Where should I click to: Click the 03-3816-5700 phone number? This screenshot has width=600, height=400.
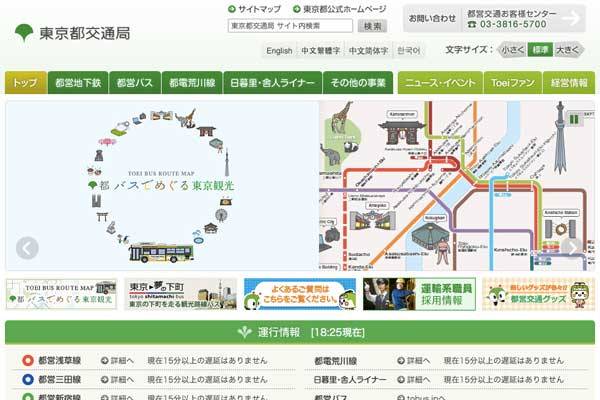pyautogui.click(x=513, y=24)
